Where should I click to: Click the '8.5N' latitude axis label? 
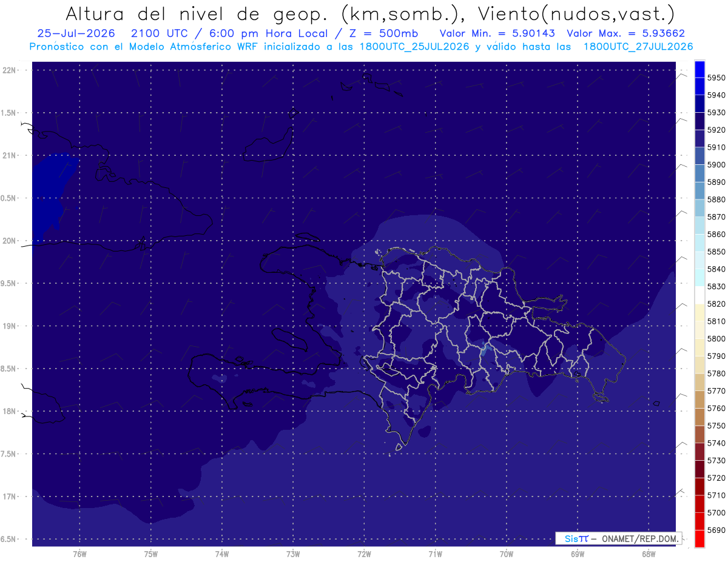click(x=8, y=369)
